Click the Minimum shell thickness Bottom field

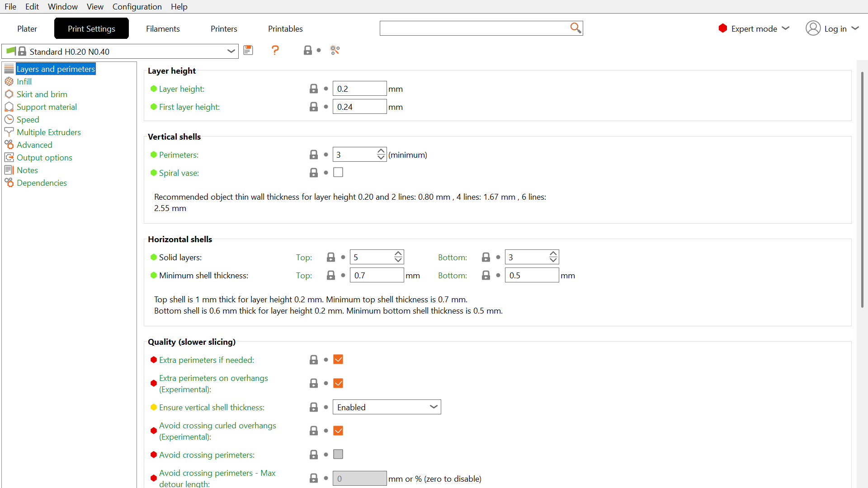[x=532, y=275]
